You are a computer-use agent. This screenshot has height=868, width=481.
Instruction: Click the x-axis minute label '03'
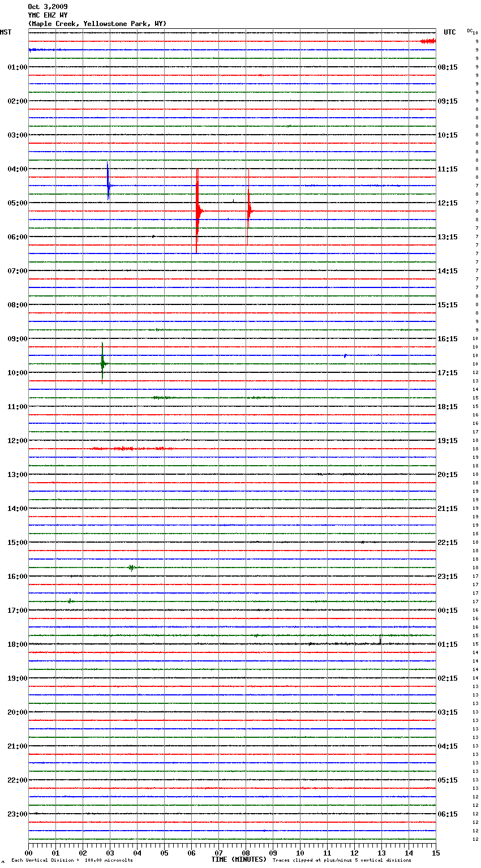click(x=110, y=853)
